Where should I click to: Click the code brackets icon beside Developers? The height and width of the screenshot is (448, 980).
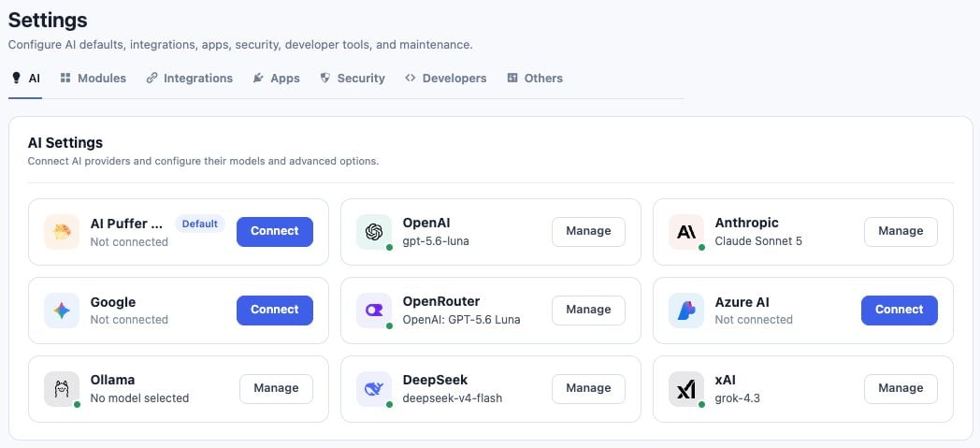[x=410, y=79]
